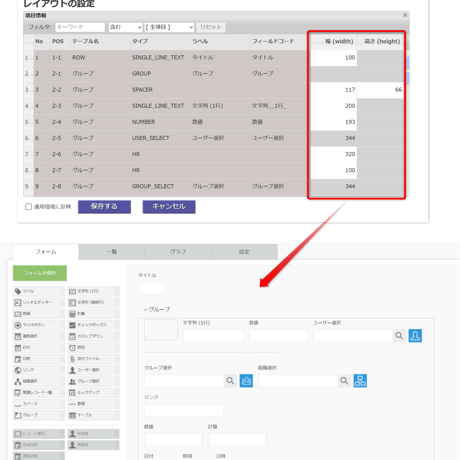Choose the テーブル field in the palette
The image size is (460, 460).
93,415
